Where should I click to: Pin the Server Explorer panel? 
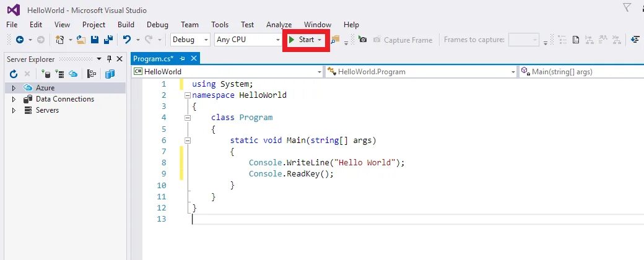point(109,59)
